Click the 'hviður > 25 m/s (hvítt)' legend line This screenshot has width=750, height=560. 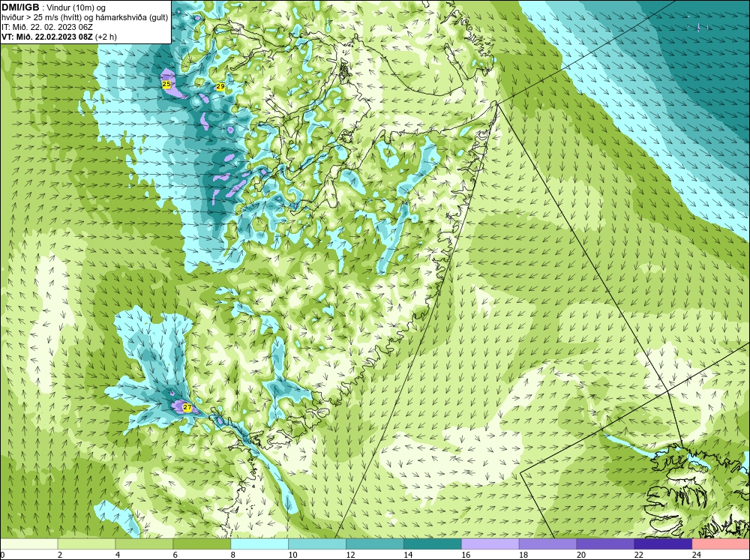pos(85,18)
